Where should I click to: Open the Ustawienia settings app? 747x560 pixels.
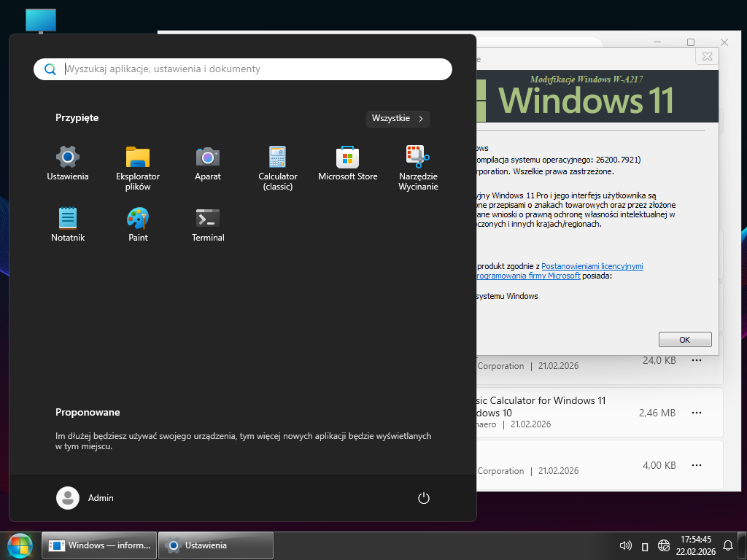68,163
